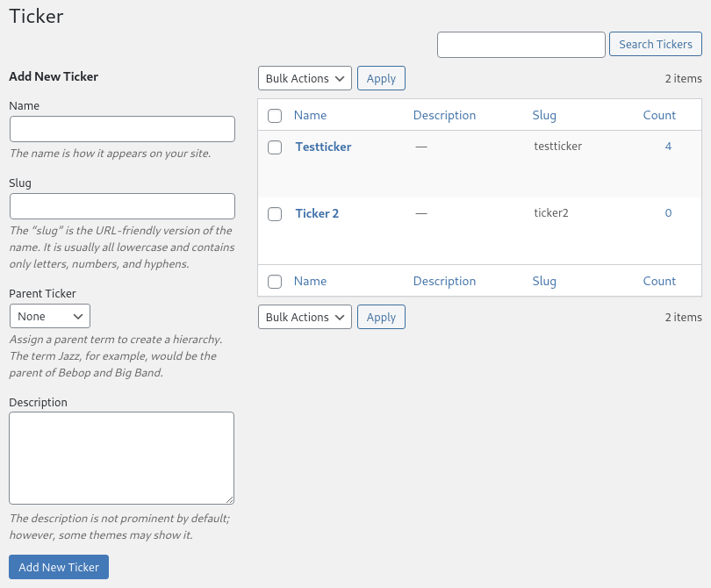The image size is (711, 588).
Task: Open the Ticker 2 term link
Action: pos(317,213)
